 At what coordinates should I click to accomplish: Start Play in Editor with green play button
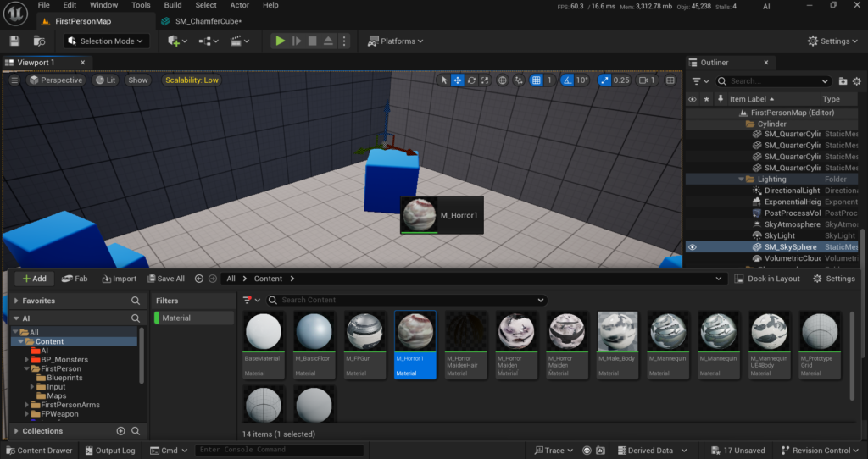click(280, 41)
